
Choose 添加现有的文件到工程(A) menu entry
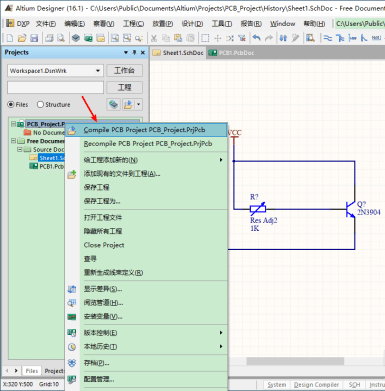146,174
